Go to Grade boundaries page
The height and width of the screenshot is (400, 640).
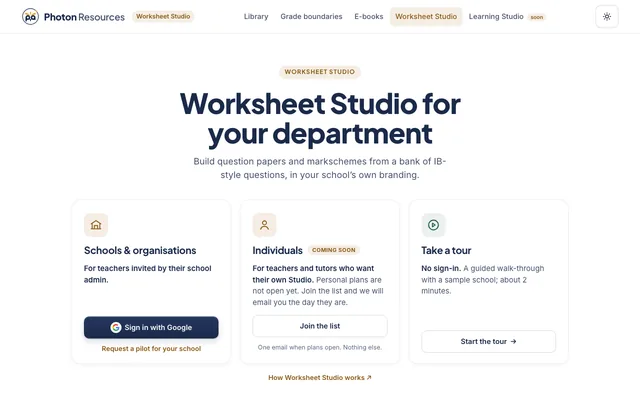tap(311, 17)
